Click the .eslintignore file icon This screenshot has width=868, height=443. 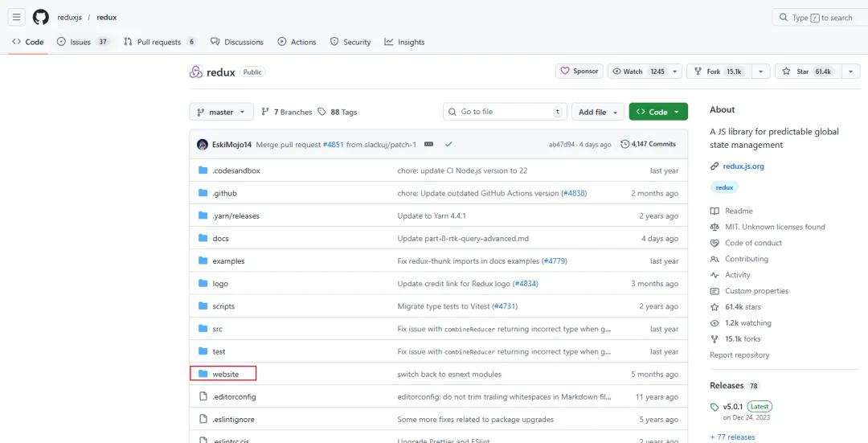pos(203,419)
